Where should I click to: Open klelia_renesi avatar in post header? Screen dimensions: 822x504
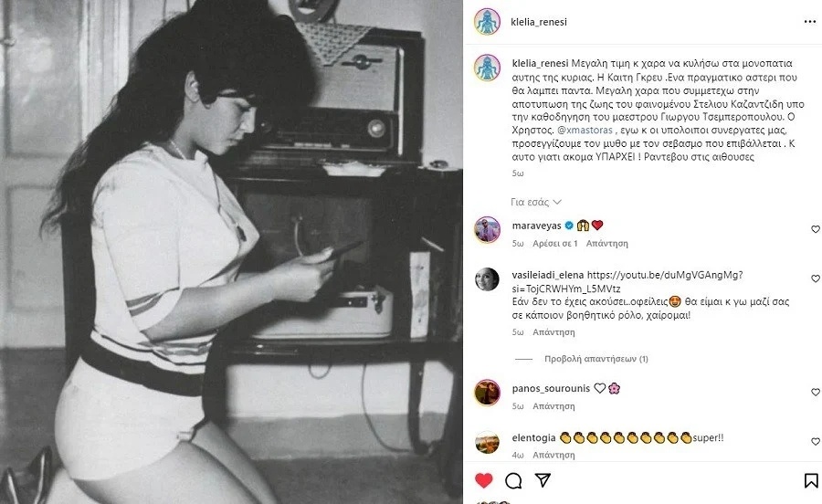487,22
